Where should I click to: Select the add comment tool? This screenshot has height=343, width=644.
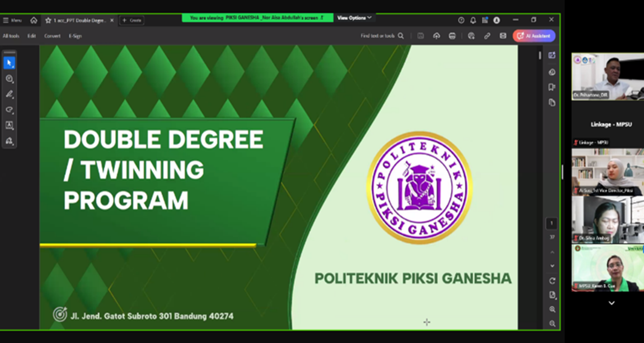coord(9,78)
